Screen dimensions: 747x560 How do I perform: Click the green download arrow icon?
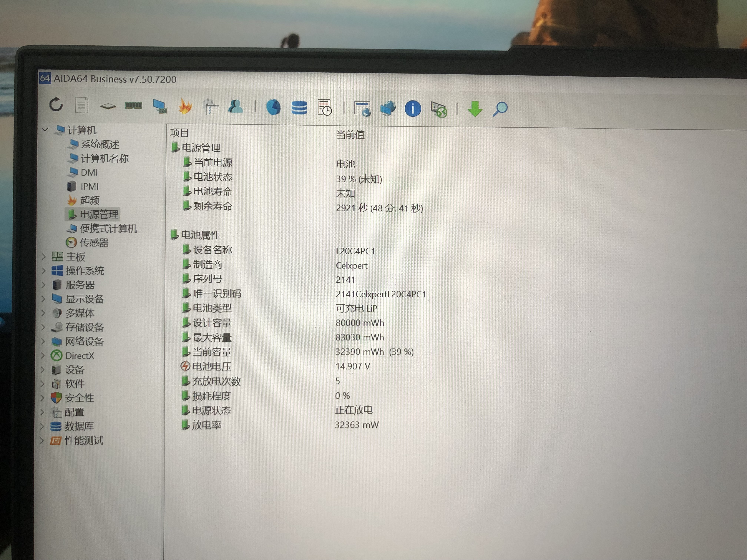pyautogui.click(x=475, y=109)
